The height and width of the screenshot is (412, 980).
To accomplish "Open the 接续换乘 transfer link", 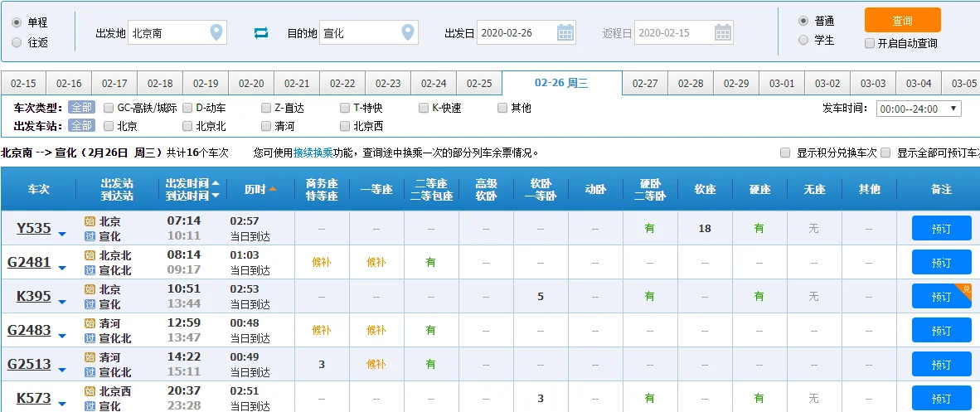I will click(x=313, y=153).
